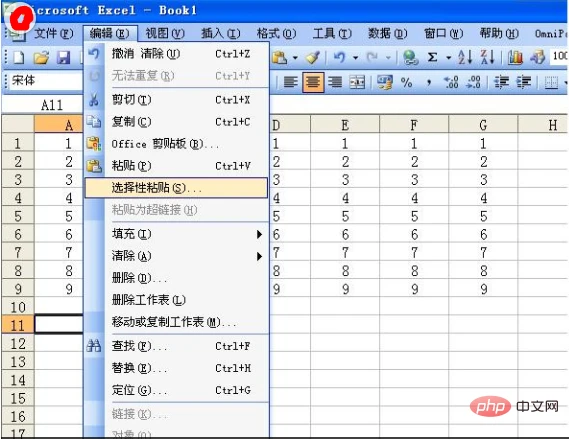Click the New workbook icon
The height and width of the screenshot is (439, 569).
pos(19,57)
